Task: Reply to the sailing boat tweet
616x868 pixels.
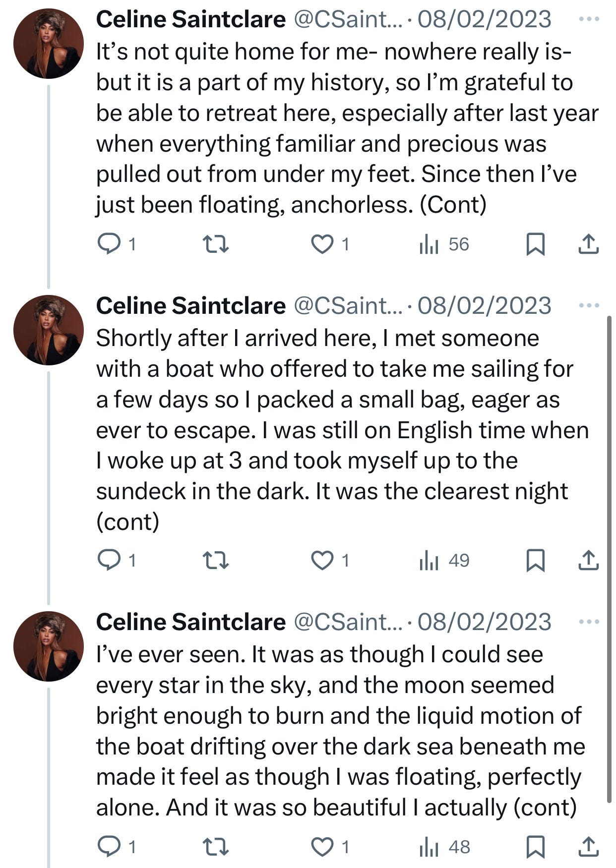Action: pyautogui.click(x=109, y=560)
